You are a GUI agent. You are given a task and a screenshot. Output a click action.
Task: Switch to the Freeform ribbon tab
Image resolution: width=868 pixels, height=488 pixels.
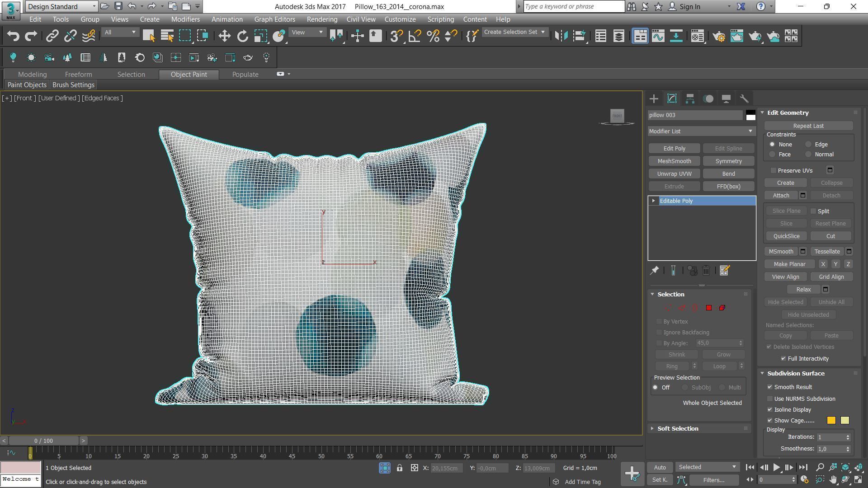click(x=78, y=75)
